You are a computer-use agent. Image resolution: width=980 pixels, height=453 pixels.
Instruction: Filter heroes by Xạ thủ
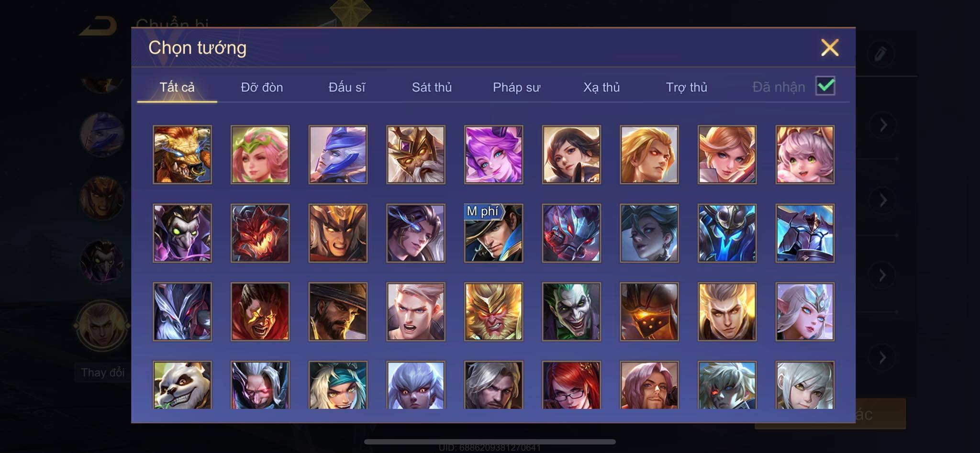(x=601, y=87)
